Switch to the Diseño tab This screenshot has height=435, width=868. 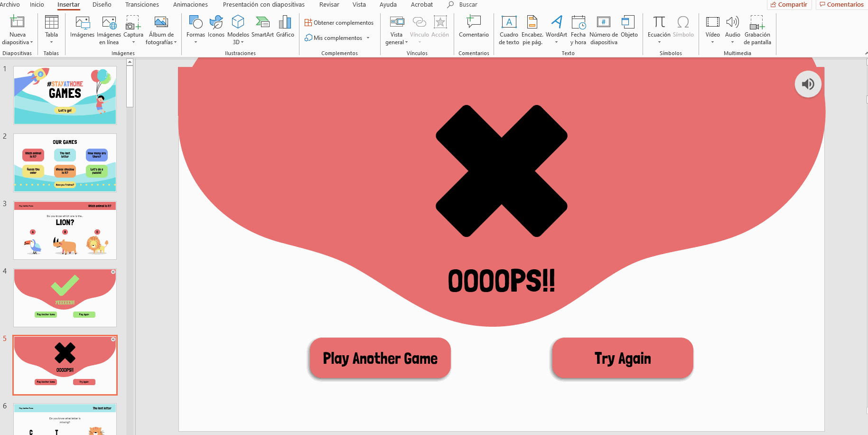tap(102, 4)
